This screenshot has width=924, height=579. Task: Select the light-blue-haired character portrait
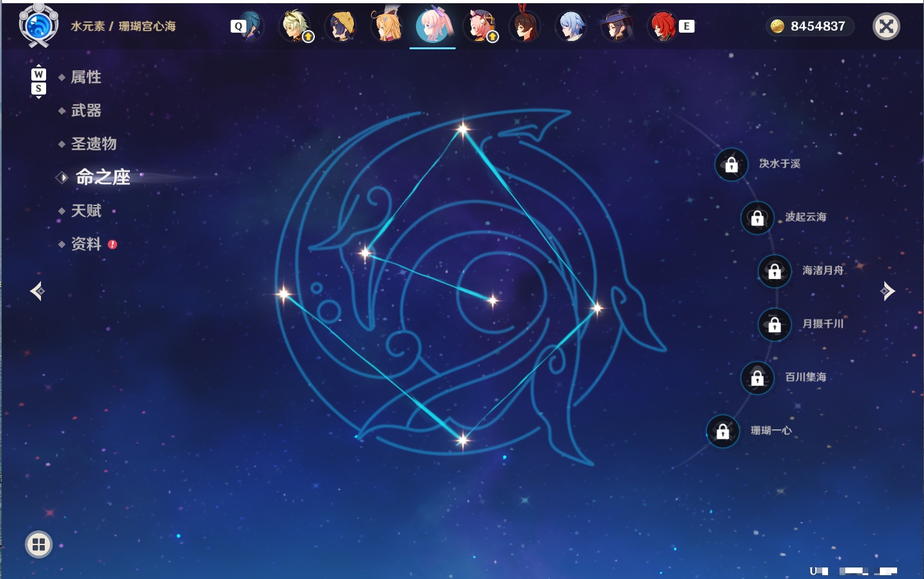click(571, 26)
